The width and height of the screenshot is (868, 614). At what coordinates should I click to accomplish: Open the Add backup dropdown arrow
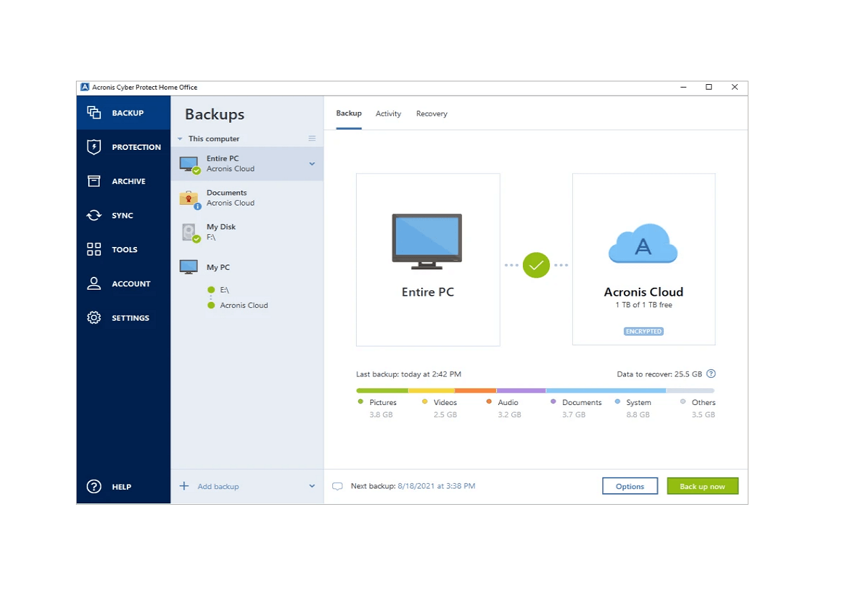[312, 486]
